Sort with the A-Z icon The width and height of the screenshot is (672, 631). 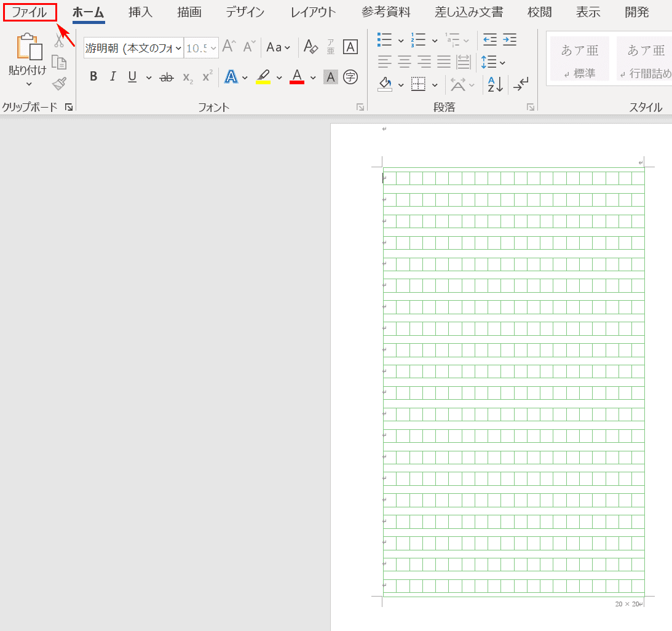(495, 84)
